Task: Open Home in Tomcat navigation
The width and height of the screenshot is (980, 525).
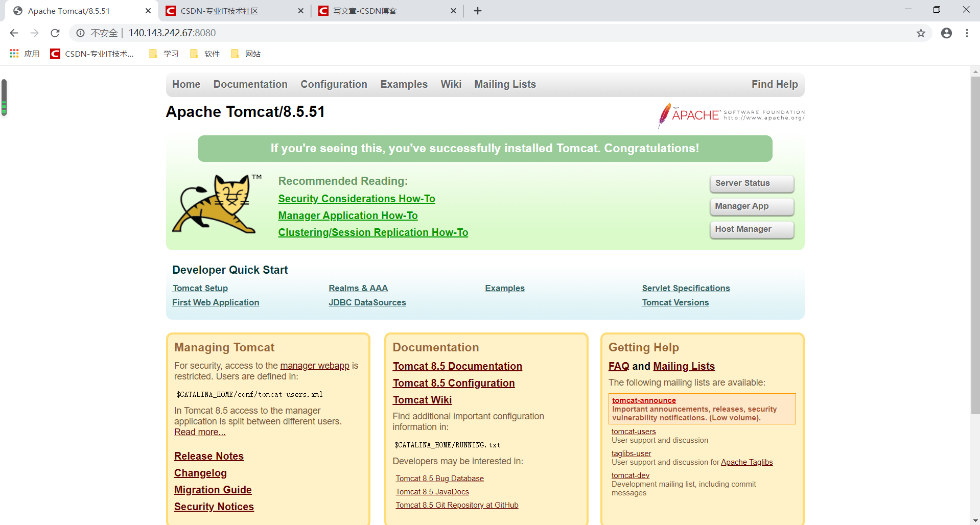Action: (186, 84)
